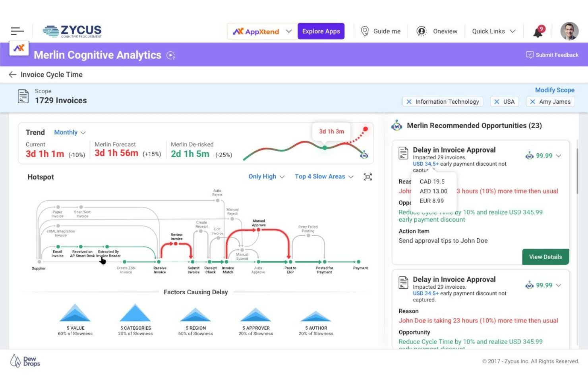
Task: Click the Supplier start node
Action: (39, 262)
